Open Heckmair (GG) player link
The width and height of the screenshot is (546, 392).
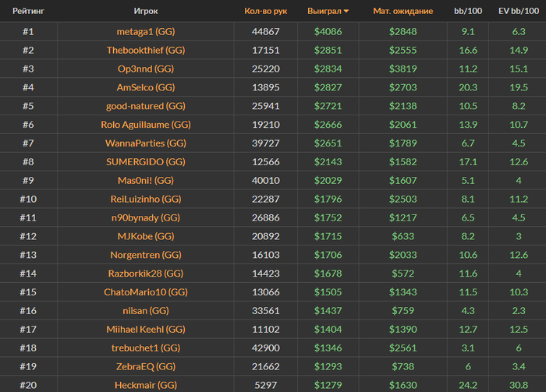click(145, 385)
